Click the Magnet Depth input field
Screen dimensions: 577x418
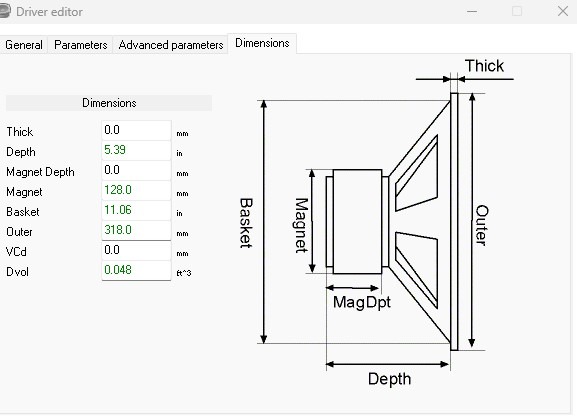point(136,170)
